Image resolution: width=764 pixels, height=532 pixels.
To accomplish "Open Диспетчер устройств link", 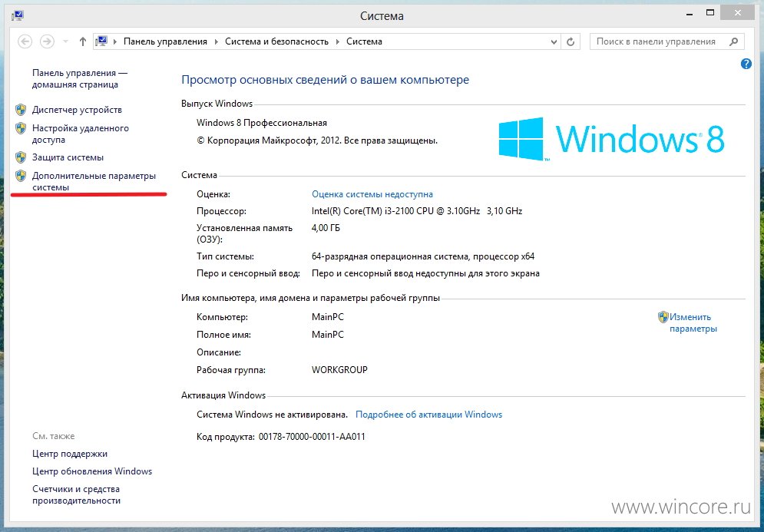I will [77, 110].
